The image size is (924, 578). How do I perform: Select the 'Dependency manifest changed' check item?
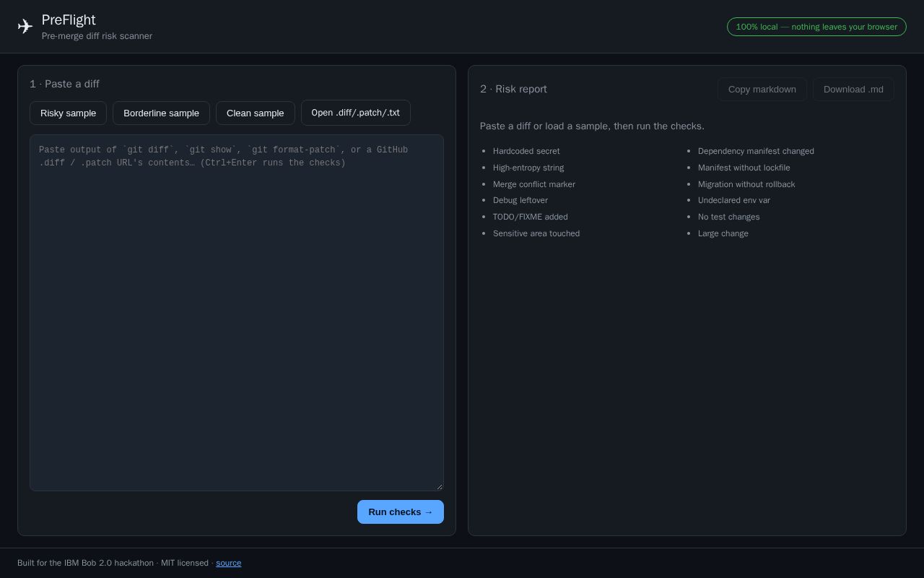pyautogui.click(x=756, y=151)
